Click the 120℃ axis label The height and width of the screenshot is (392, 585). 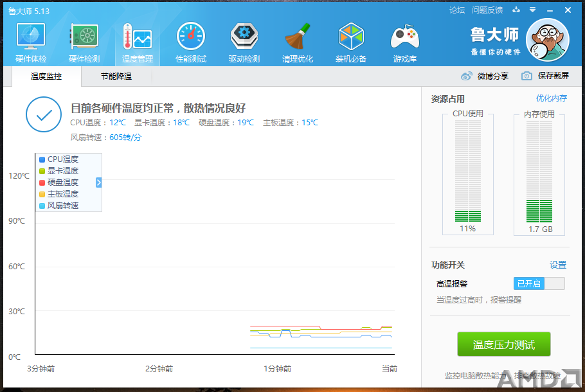tap(19, 176)
